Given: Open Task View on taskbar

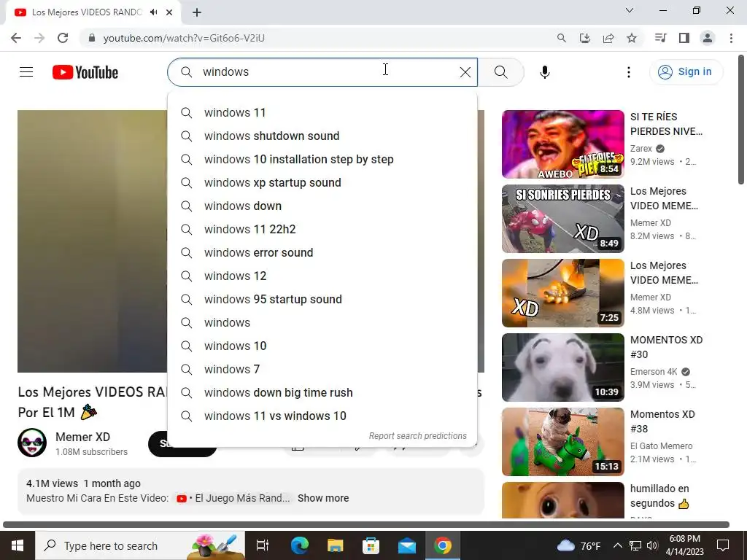Looking at the screenshot, I should click(262, 545).
